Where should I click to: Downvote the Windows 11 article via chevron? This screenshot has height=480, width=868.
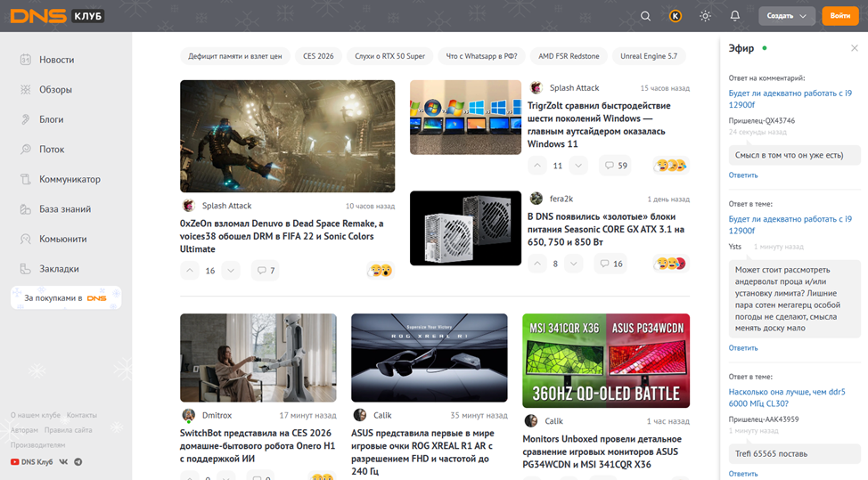pos(578,166)
